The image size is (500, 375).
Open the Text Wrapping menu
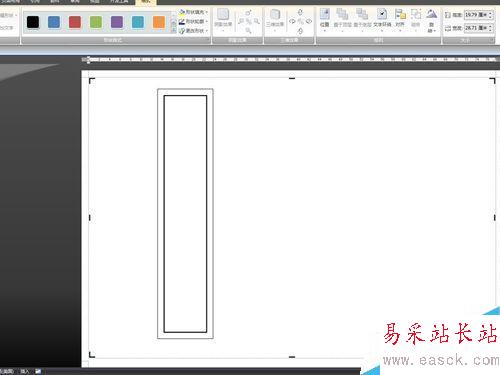pyautogui.click(x=382, y=19)
